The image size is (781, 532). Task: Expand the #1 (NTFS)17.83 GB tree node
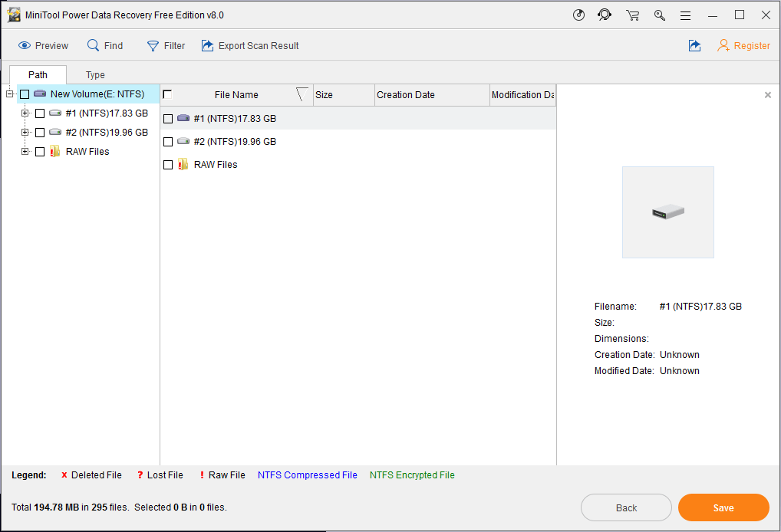pyautogui.click(x=25, y=113)
